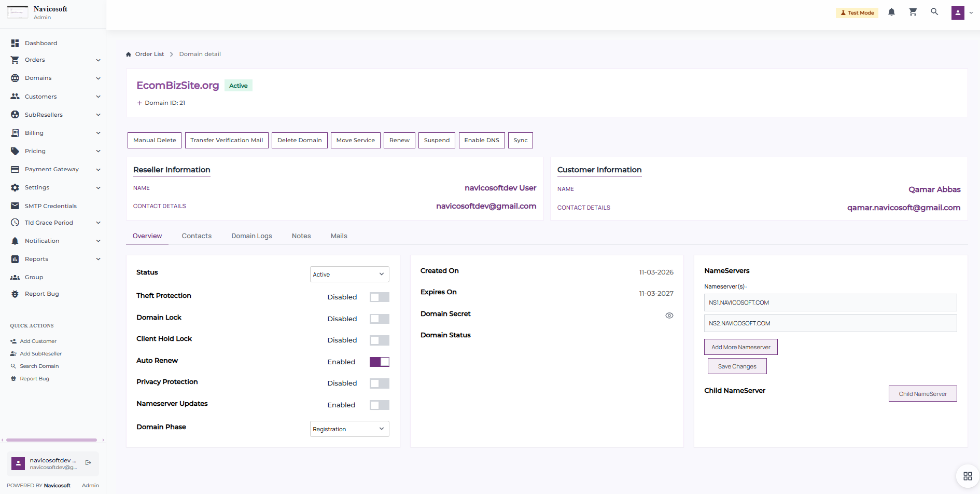
Task: Open the Domain Phase dropdown
Action: tap(349, 429)
